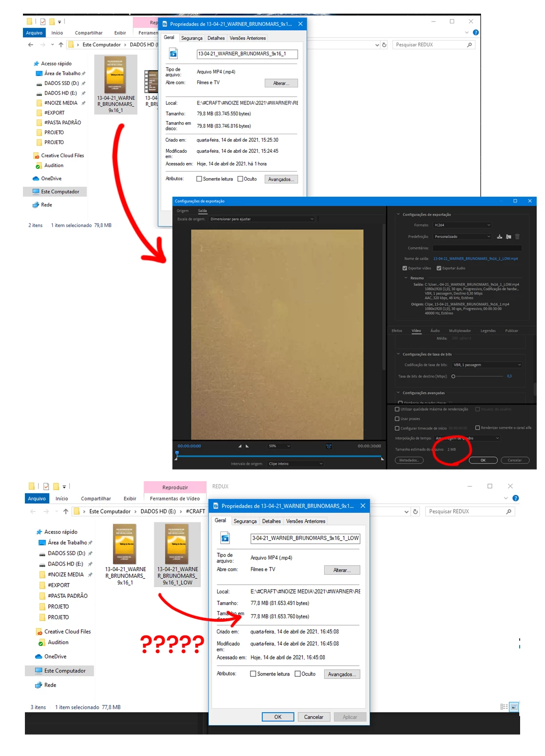Click the Back arrow in the 2-item Explorer window

click(x=31, y=45)
